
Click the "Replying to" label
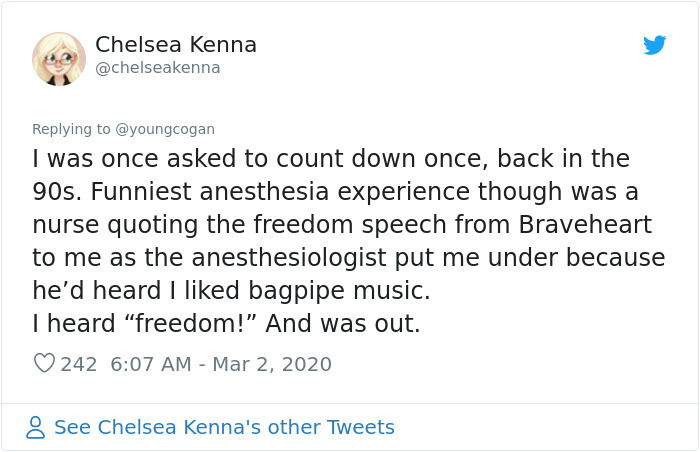coord(72,129)
